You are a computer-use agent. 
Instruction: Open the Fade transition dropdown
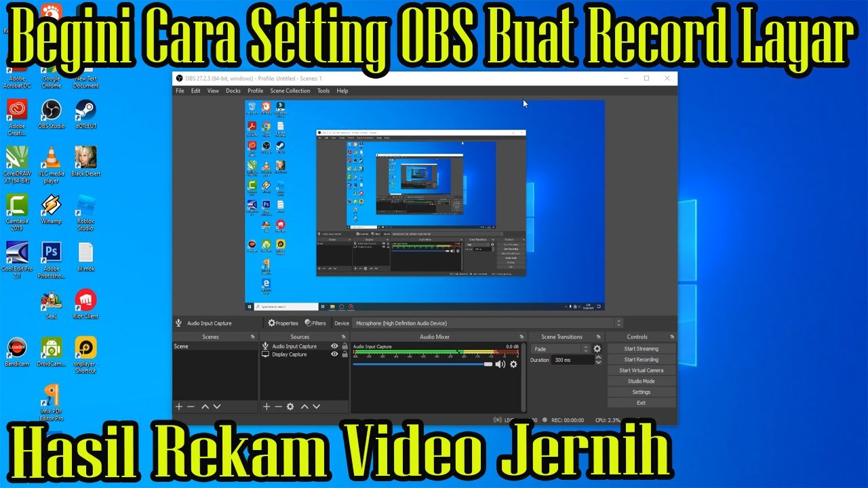point(561,349)
